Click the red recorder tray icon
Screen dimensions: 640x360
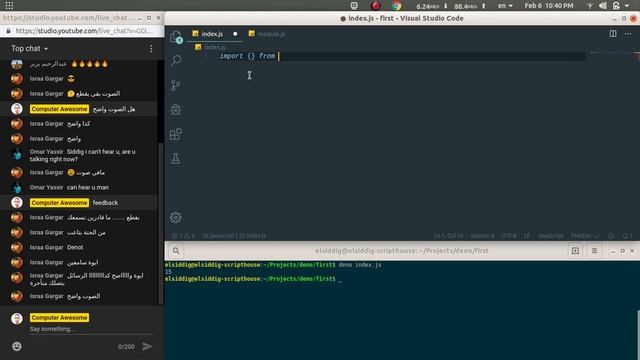pyautogui.click(x=376, y=6)
